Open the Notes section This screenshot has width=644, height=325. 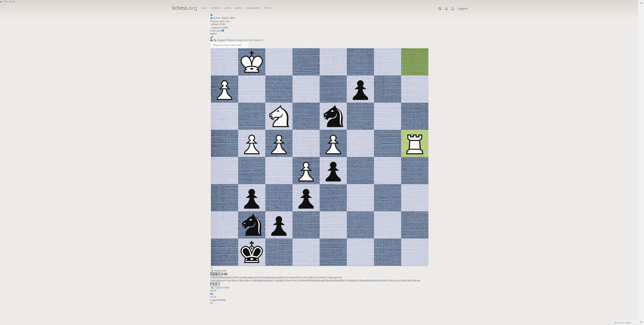click(213, 34)
